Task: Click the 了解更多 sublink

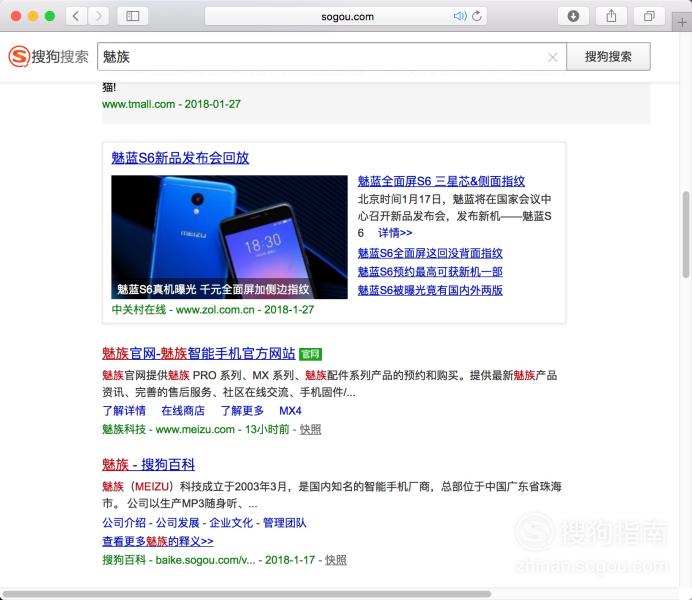Action: [242, 411]
